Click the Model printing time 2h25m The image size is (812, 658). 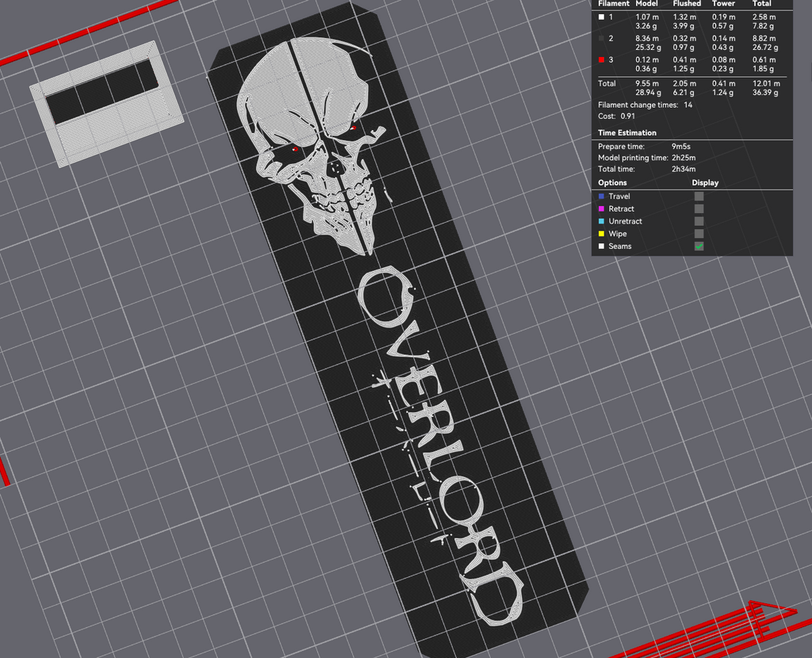[684, 158]
